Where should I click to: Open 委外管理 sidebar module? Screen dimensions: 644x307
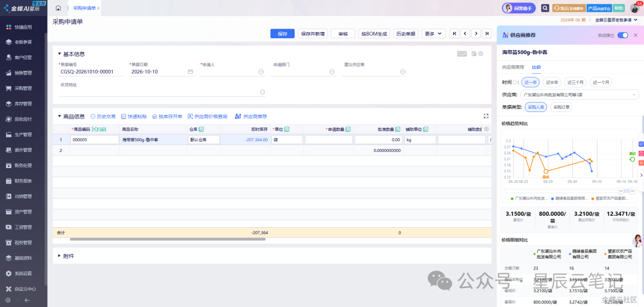pyautogui.click(x=24, y=150)
